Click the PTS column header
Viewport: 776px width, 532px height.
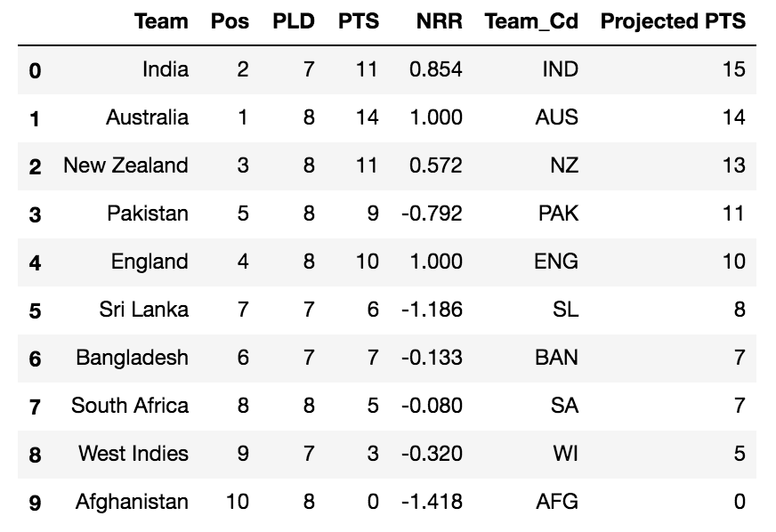(x=359, y=21)
